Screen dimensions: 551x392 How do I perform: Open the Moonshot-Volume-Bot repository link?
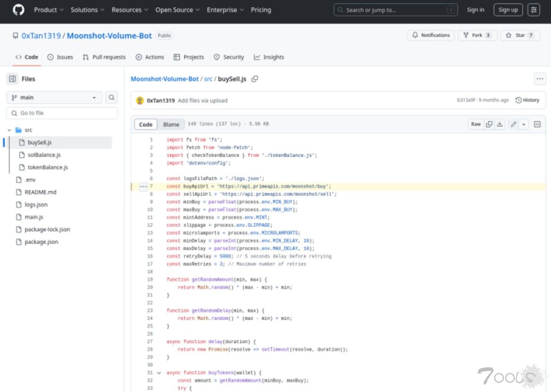pos(109,35)
